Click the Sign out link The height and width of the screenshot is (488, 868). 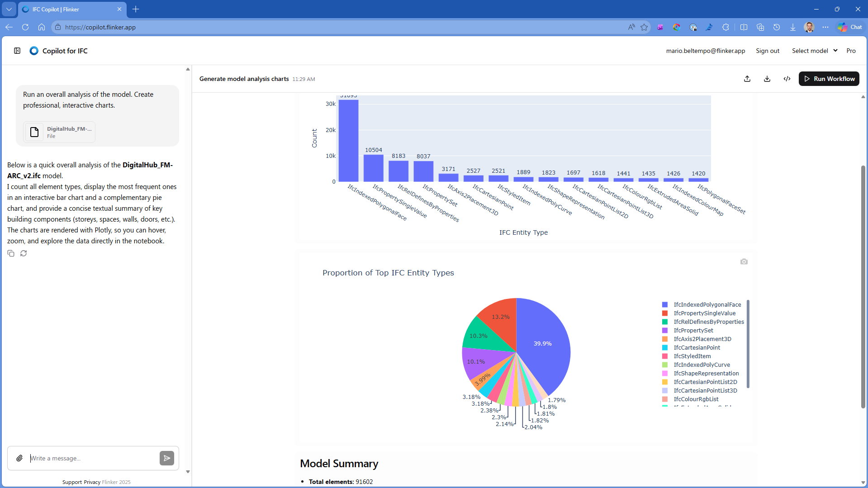click(x=767, y=51)
